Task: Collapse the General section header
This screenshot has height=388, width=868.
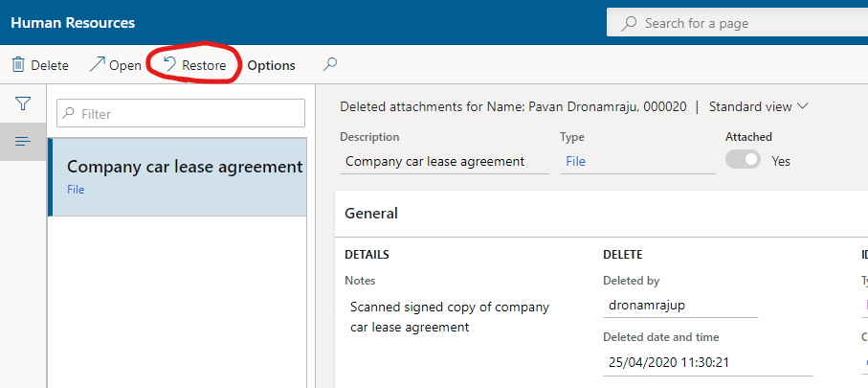Action: (x=371, y=214)
